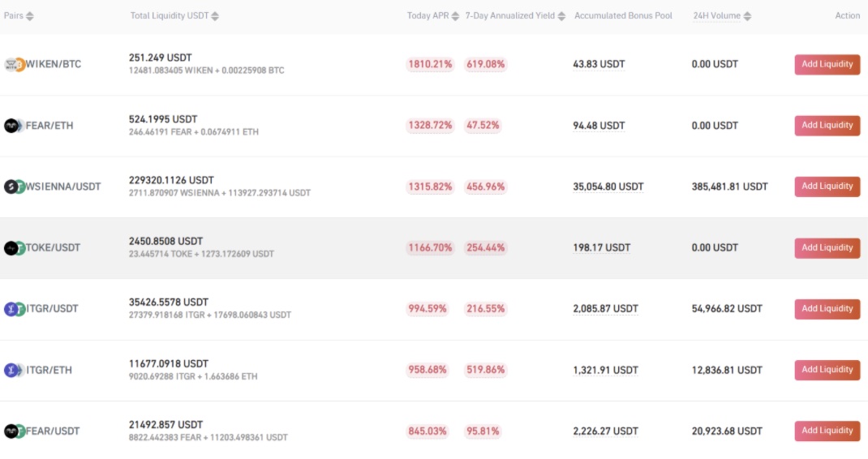Image resolution: width=868 pixels, height=459 pixels.
Task: Sort by Today APR arrows
Action: 455,16
